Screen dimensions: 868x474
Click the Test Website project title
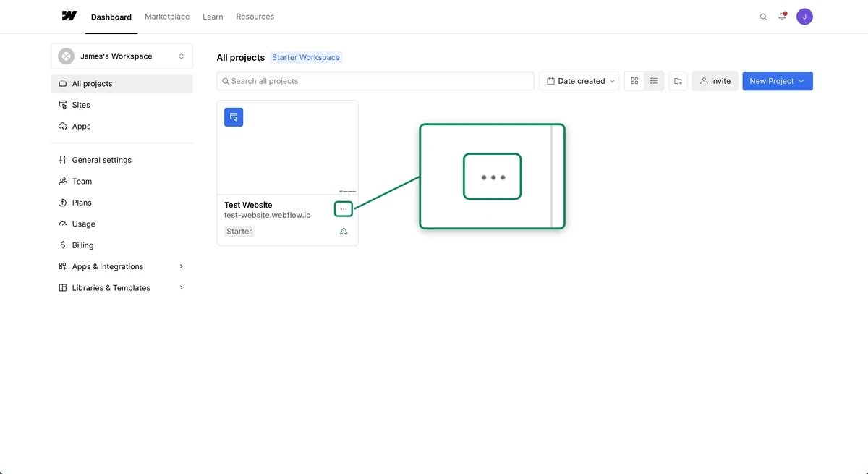tap(248, 205)
